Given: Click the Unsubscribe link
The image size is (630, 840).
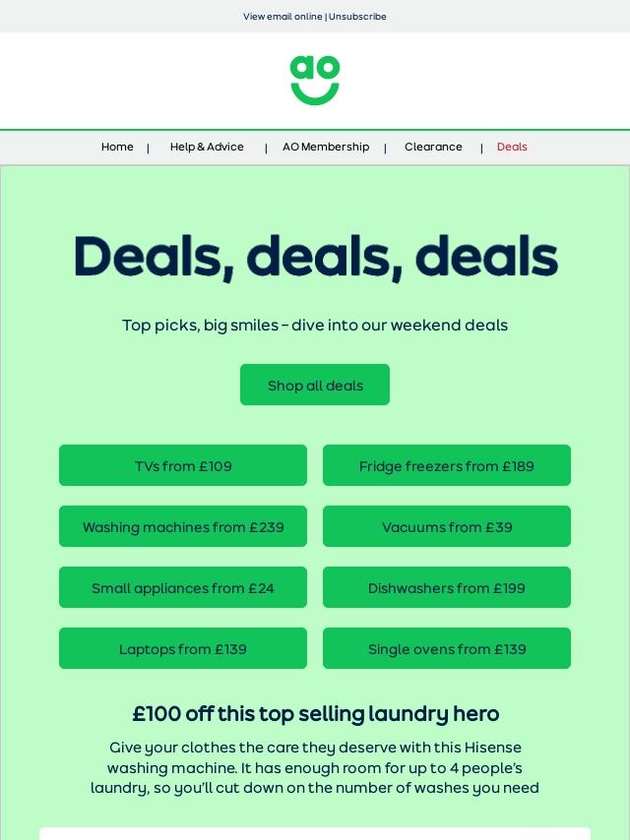Looking at the screenshot, I should tap(357, 17).
